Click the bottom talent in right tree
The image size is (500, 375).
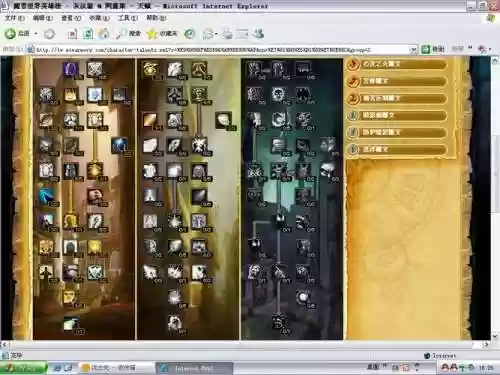(279, 323)
